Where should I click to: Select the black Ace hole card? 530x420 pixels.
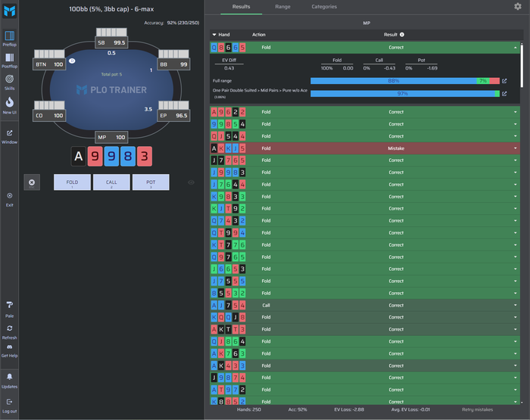coord(79,157)
